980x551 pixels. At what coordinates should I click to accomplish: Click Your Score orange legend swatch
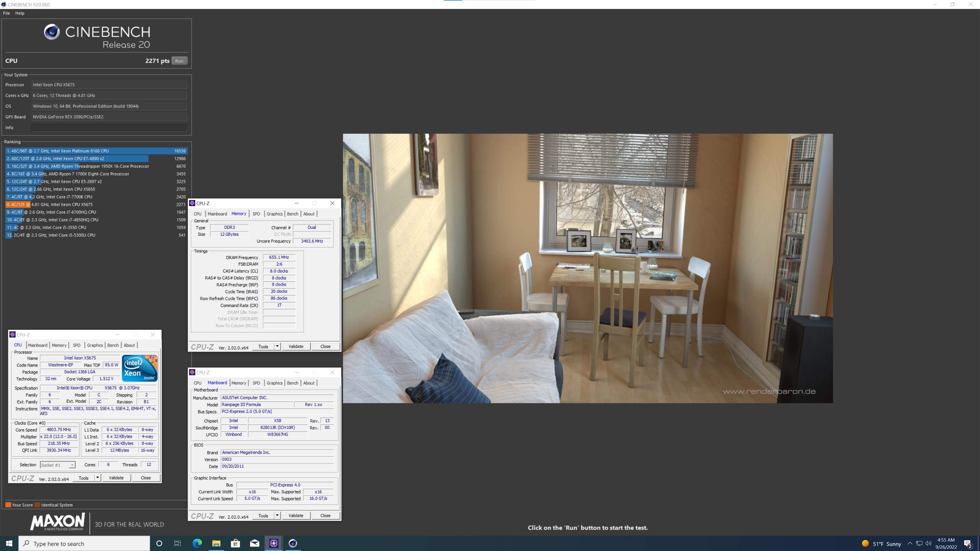click(8, 505)
